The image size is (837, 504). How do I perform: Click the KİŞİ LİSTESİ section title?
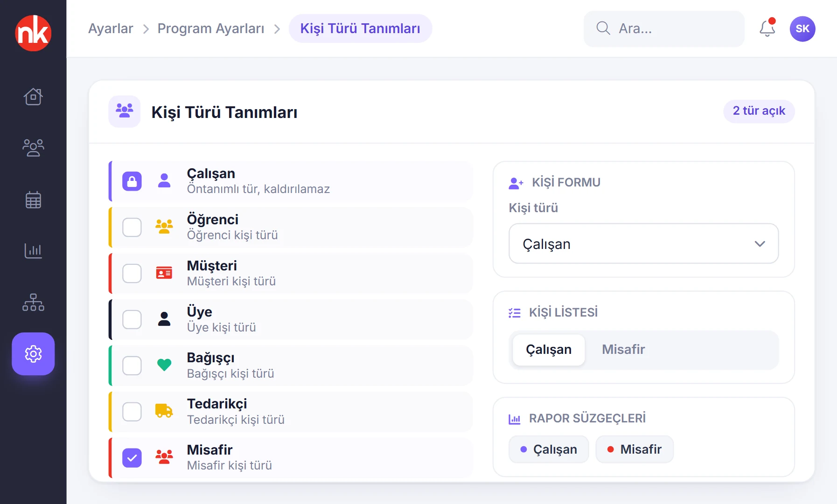pyautogui.click(x=563, y=312)
